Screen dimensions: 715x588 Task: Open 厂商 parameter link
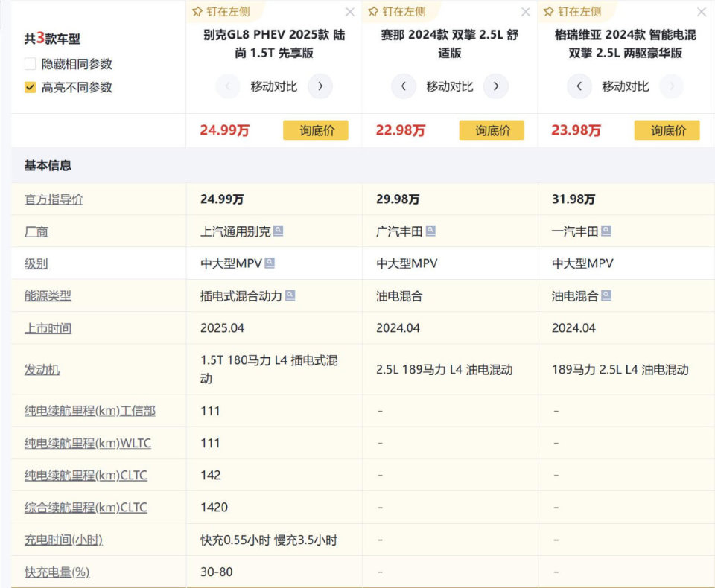coord(36,231)
